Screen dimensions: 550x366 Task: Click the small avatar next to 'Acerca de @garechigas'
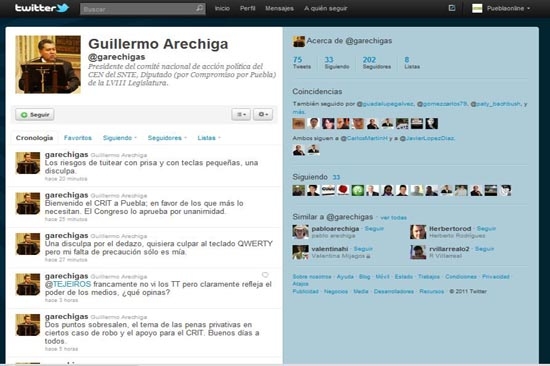click(x=299, y=41)
